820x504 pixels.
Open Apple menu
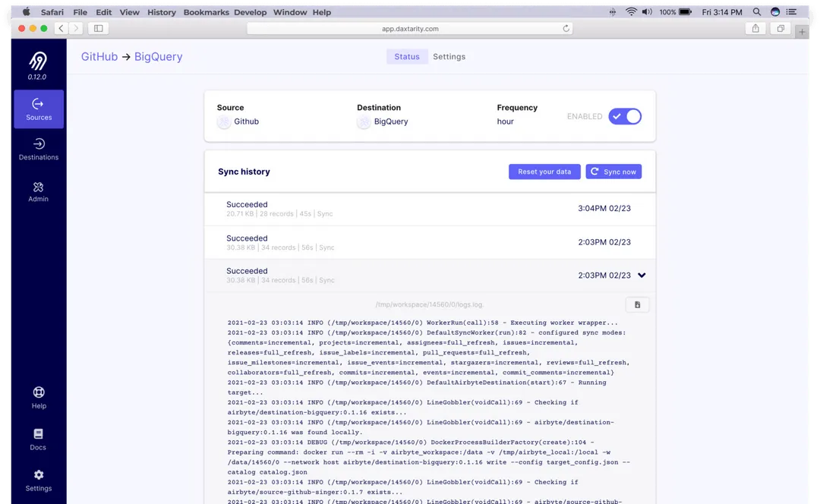(x=26, y=11)
